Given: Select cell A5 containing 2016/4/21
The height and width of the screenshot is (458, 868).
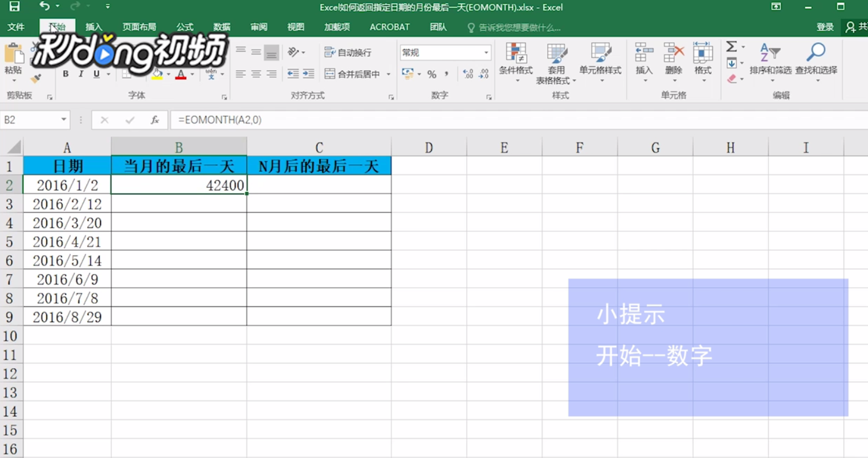Looking at the screenshot, I should click(x=67, y=242).
